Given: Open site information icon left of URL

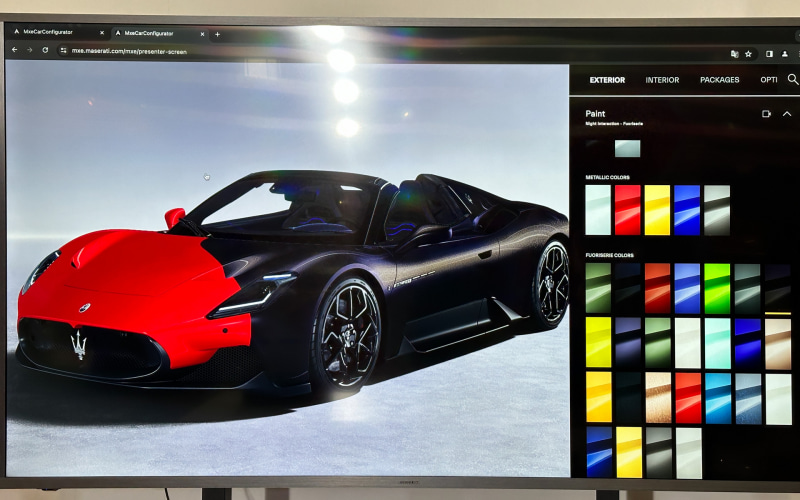Looking at the screenshot, I should [x=63, y=51].
